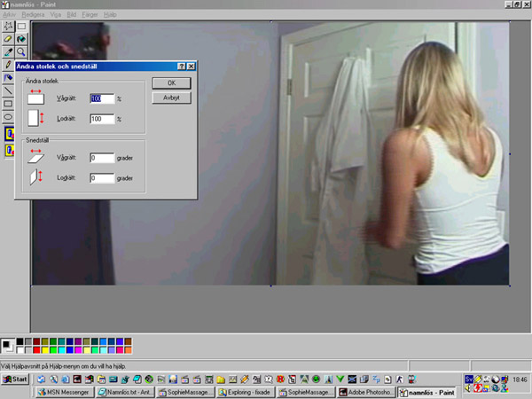This screenshot has height=399, width=532.
Task: Click the vertical skew icon
Action: 35,177
